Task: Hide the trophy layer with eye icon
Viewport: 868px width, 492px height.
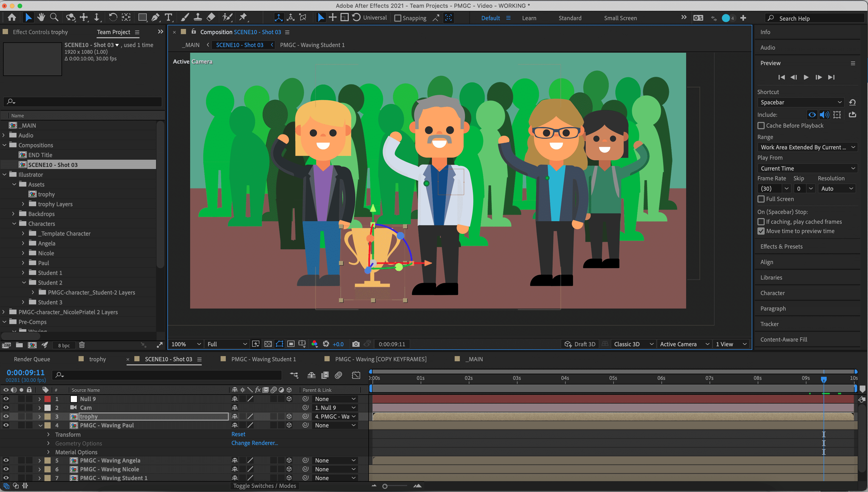Action: [x=6, y=416]
